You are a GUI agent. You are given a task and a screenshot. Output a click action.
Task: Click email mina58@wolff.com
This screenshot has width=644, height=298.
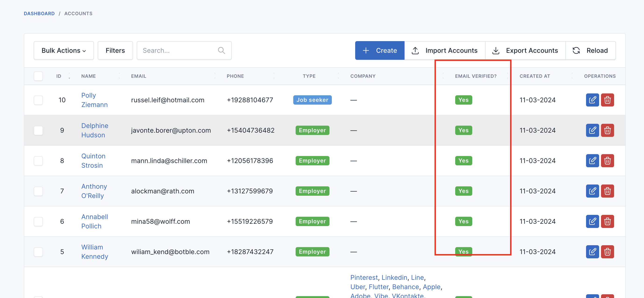[161, 221]
